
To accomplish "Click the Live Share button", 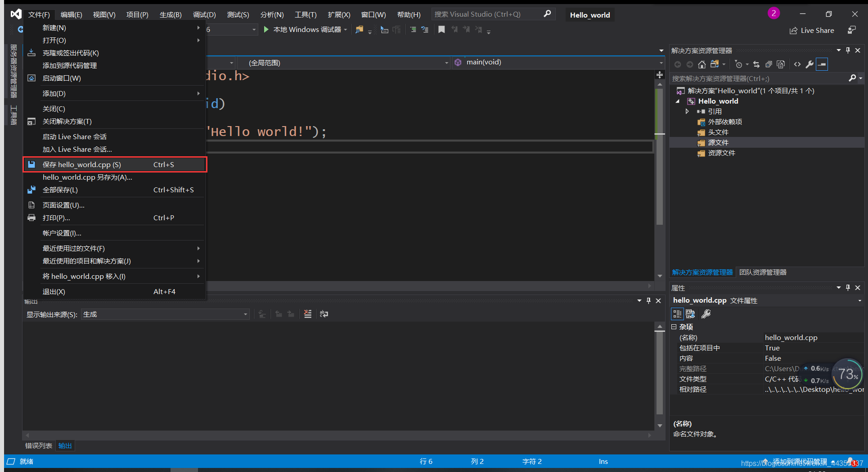I will pos(812,30).
